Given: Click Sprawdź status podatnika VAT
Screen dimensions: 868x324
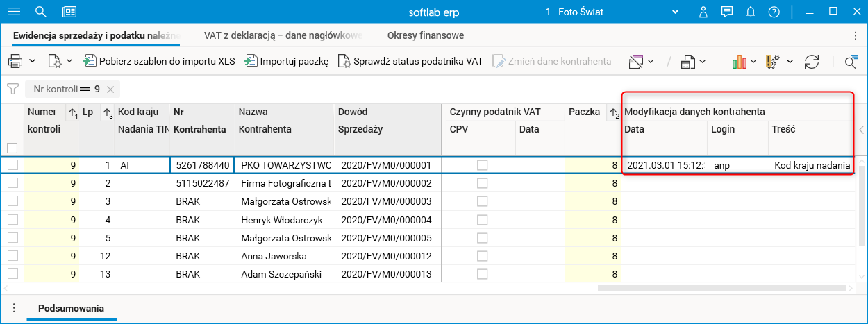Looking at the screenshot, I should pyautogui.click(x=410, y=61).
